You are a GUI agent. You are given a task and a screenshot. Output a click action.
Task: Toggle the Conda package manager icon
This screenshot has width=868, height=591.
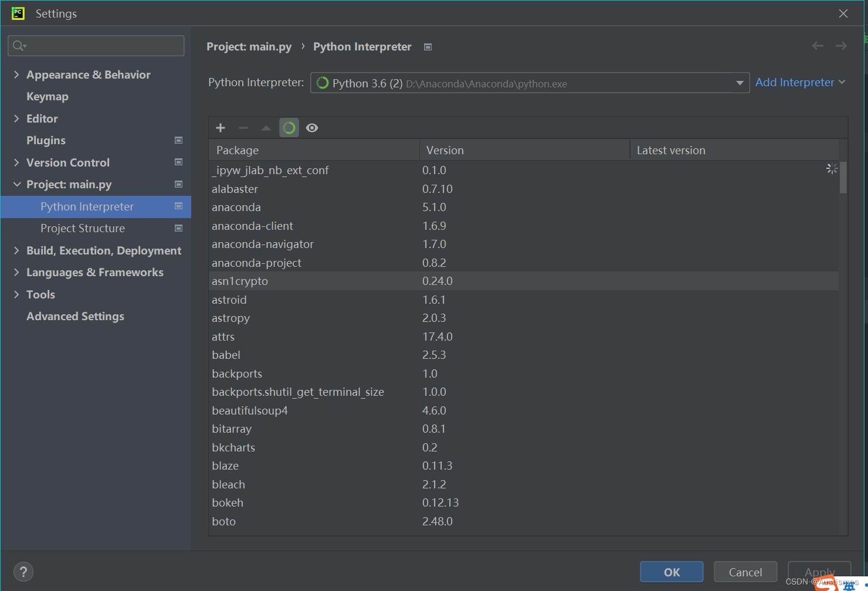point(289,128)
